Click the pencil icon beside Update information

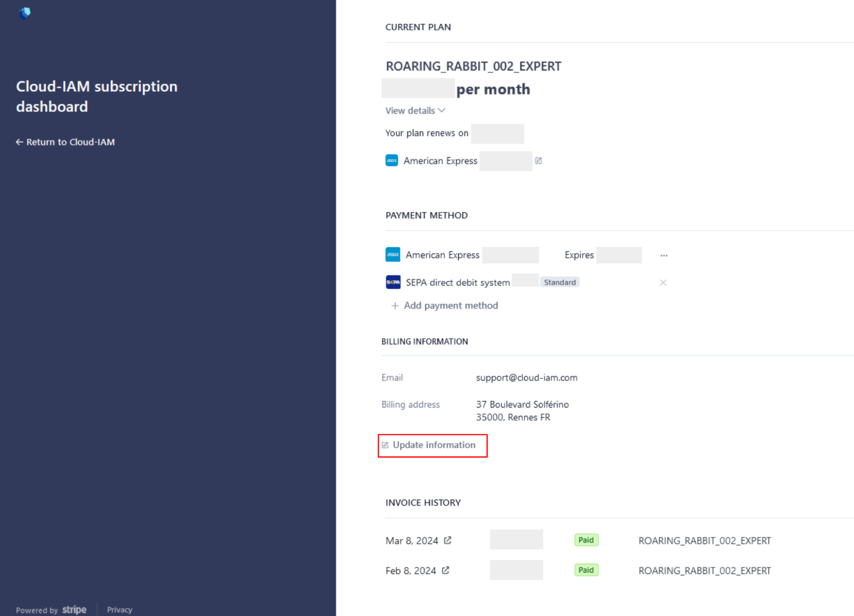(385, 445)
